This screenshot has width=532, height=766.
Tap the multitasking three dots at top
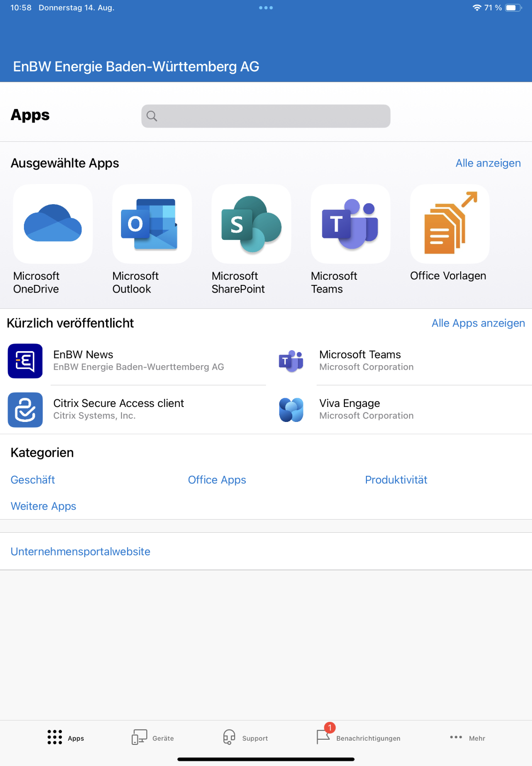pos(266,8)
